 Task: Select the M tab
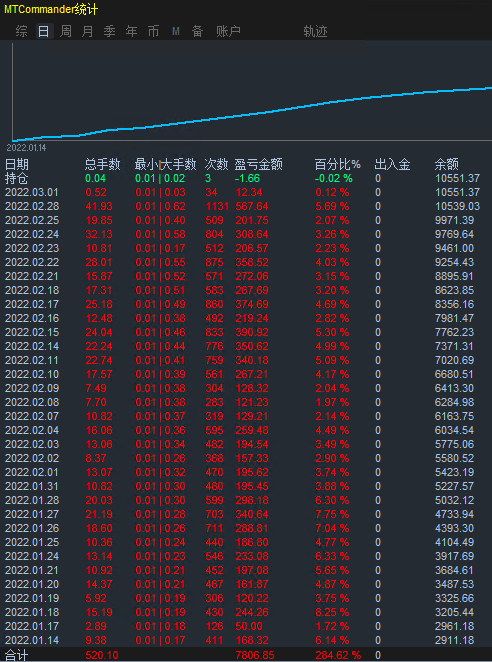point(176,31)
